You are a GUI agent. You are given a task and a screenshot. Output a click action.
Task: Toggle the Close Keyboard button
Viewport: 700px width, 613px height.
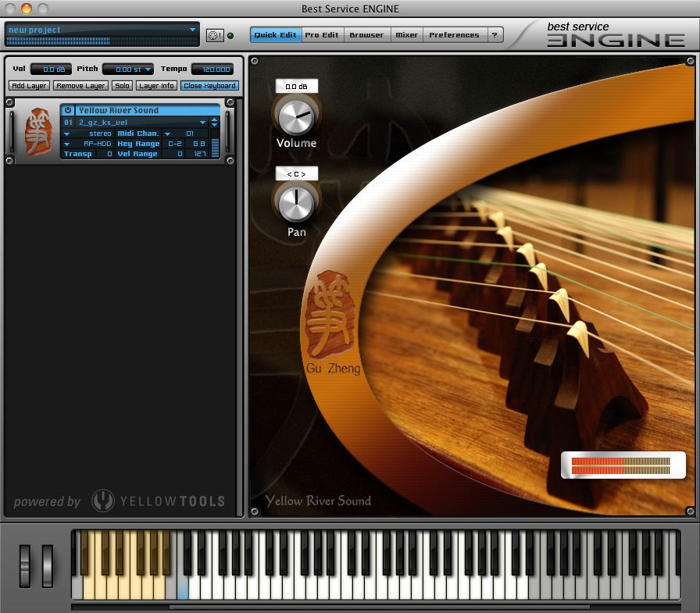tap(209, 86)
